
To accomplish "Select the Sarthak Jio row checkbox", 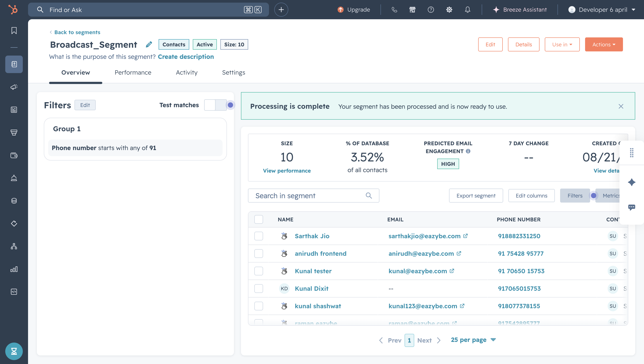I will click(x=258, y=236).
